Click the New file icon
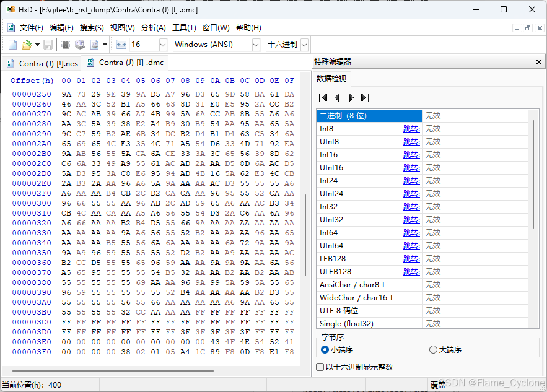The width and height of the screenshot is (547, 392). pos(12,45)
